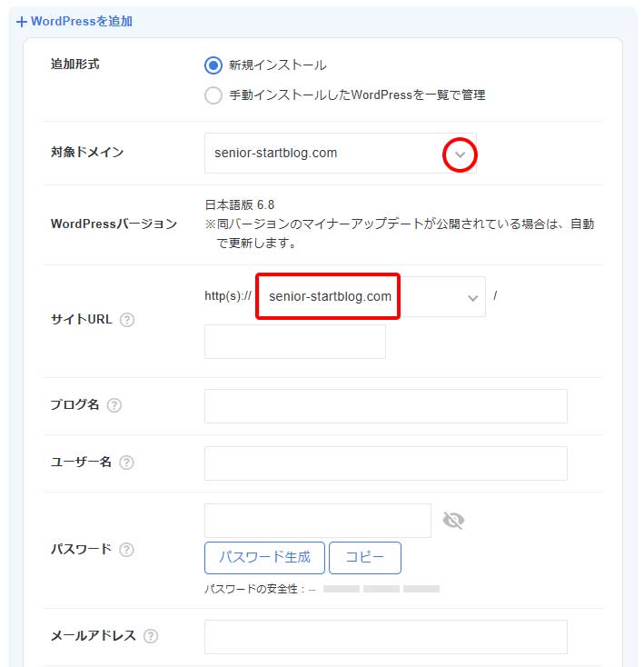Click the http(s):// prefix text
Viewport: 644px width, 667px height.
point(228,295)
